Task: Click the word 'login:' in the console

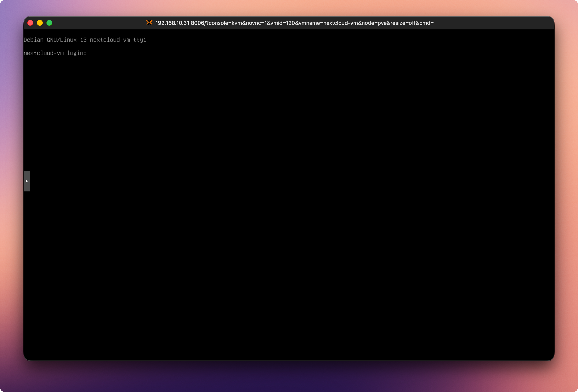Action: tap(76, 53)
